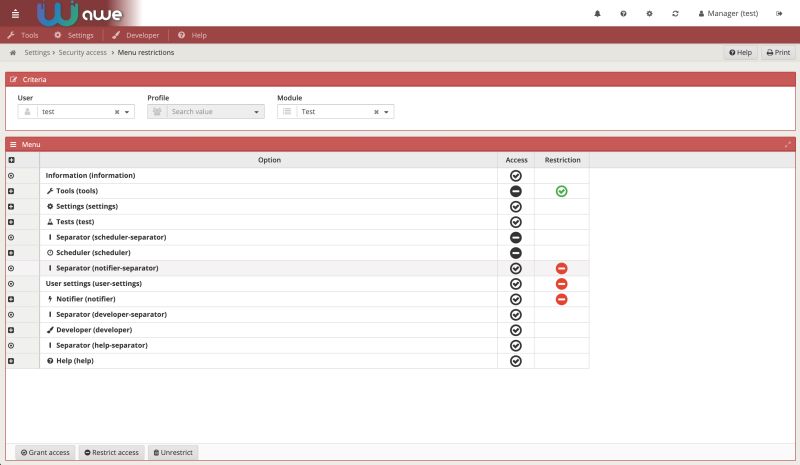Click the Access icon for Settings row
Image resolution: width=800 pixels, height=465 pixels.
point(516,206)
